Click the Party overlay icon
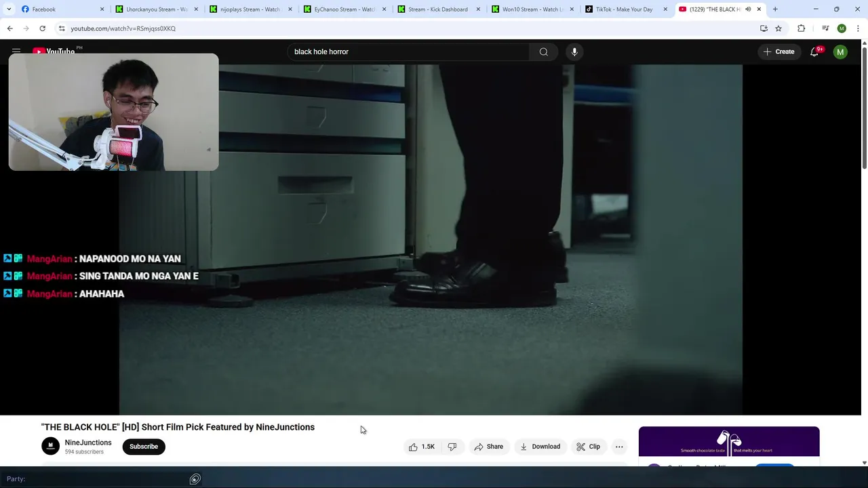This screenshot has height=488, width=868. (195, 479)
